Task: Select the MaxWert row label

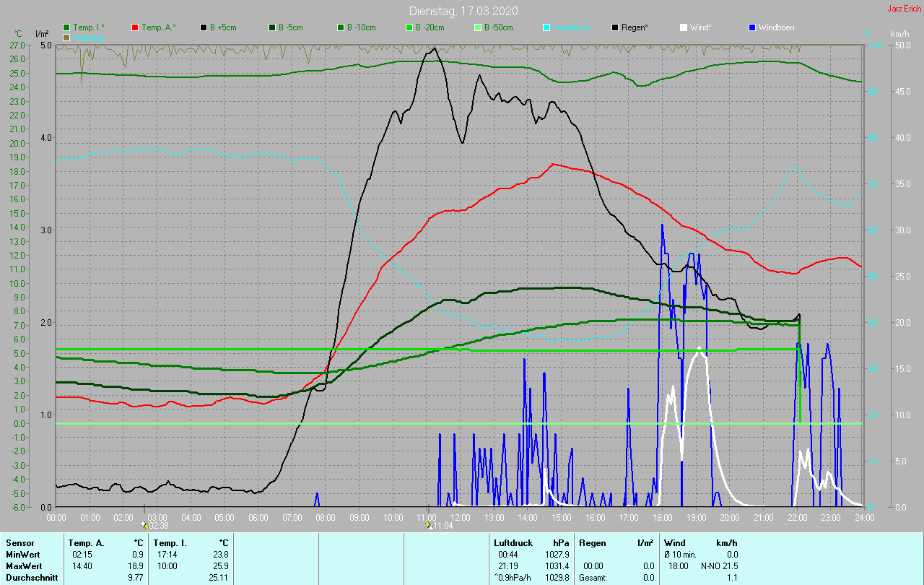Action: (23, 566)
